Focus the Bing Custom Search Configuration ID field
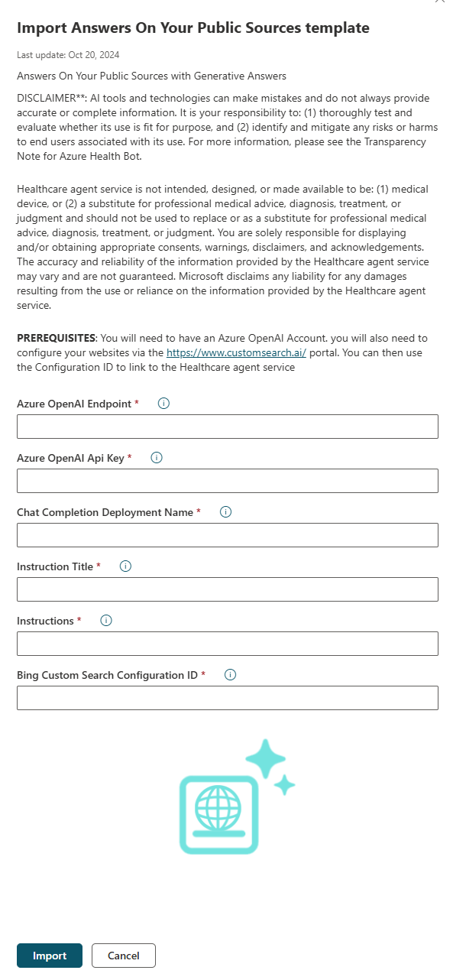Image resolution: width=453 pixels, height=980 pixels. click(x=226, y=697)
